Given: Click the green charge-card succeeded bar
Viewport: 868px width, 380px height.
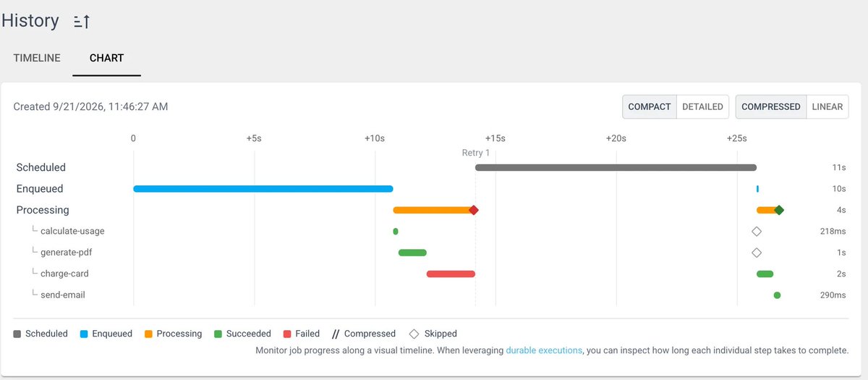Looking at the screenshot, I should pyautogui.click(x=765, y=274).
